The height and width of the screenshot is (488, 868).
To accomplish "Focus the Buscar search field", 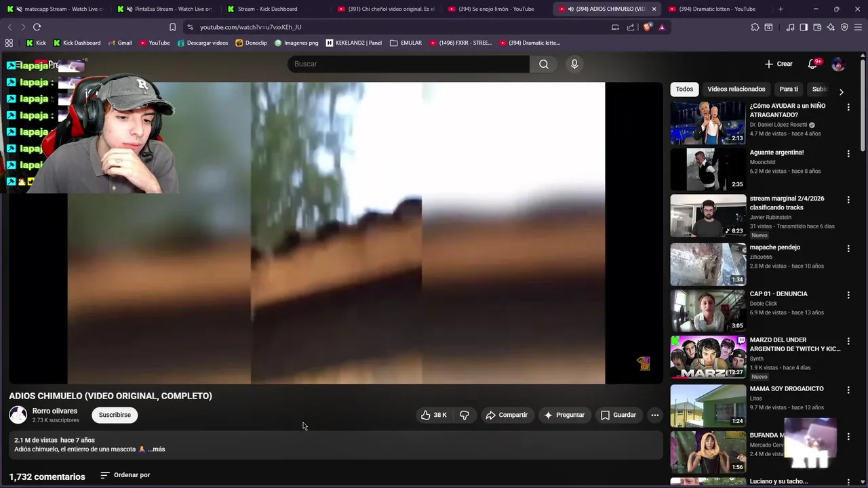I will 408,64.
